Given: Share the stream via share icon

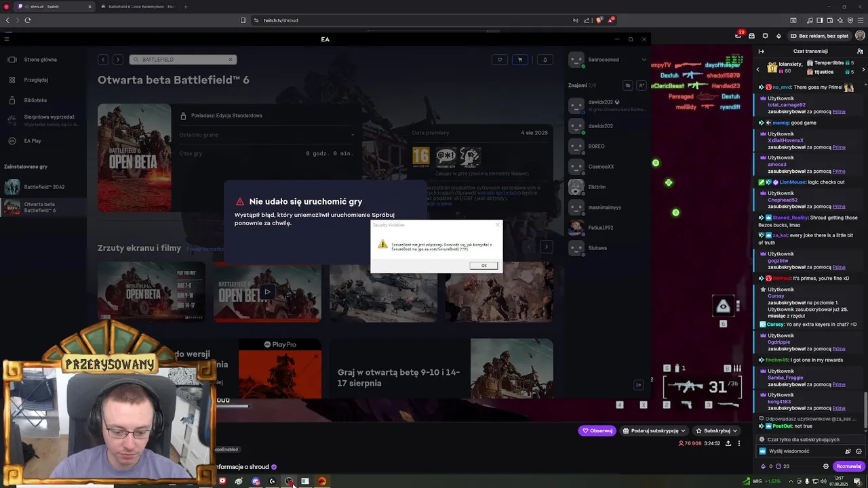Looking at the screenshot, I should click(728, 443).
